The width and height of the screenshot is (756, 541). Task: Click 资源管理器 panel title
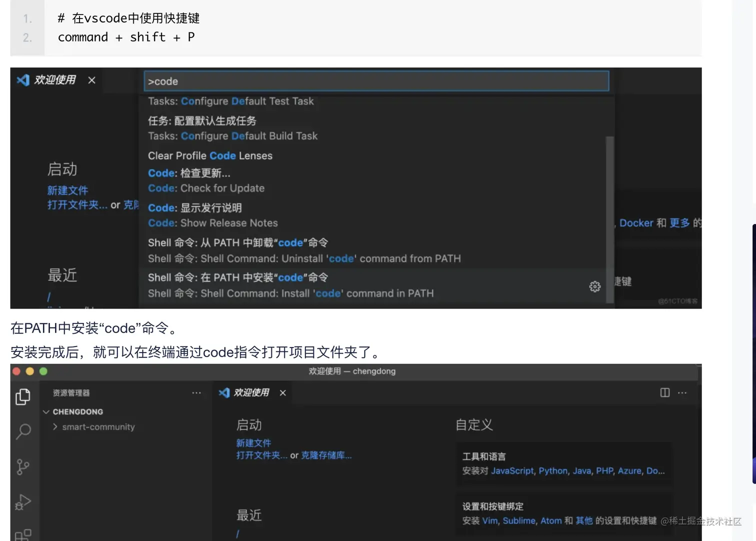pyautogui.click(x=71, y=393)
